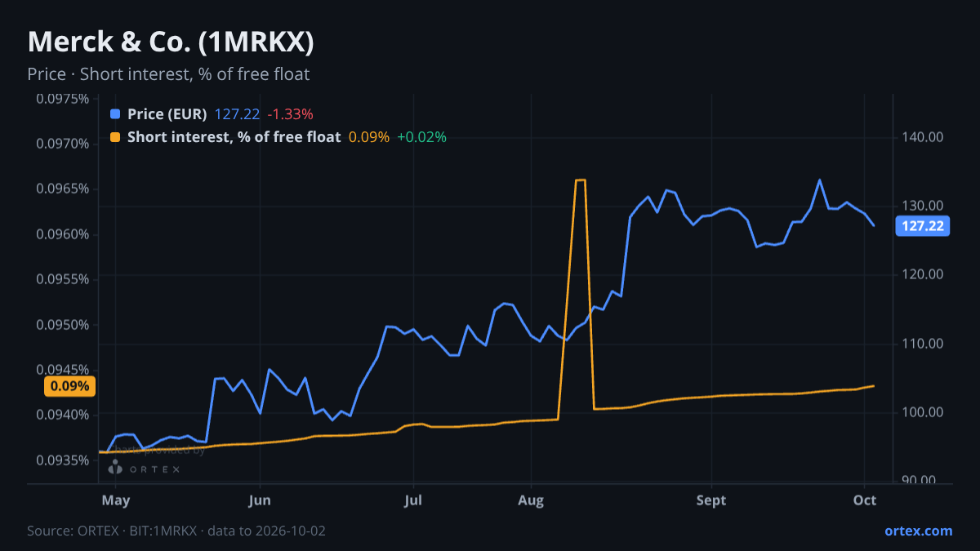Screen dimensions: 980x551
Task: Click the 0.0965% left axis label
Action: (x=62, y=189)
